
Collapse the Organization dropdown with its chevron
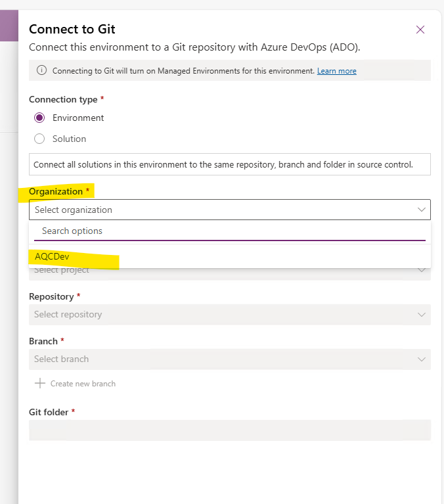tap(422, 210)
